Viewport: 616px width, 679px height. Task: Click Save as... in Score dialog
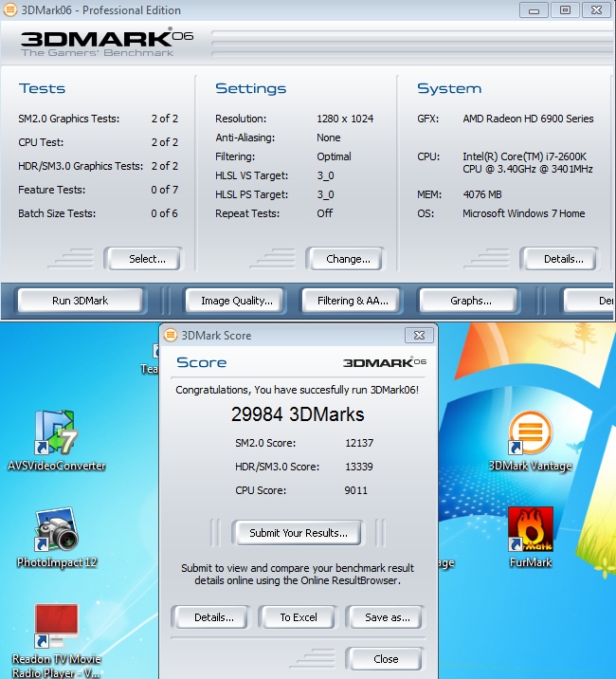pyautogui.click(x=386, y=617)
